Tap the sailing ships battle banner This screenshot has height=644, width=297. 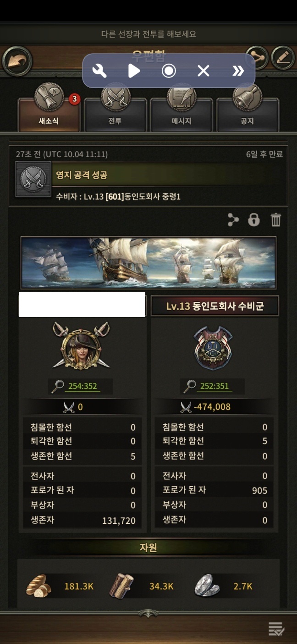coord(148,263)
